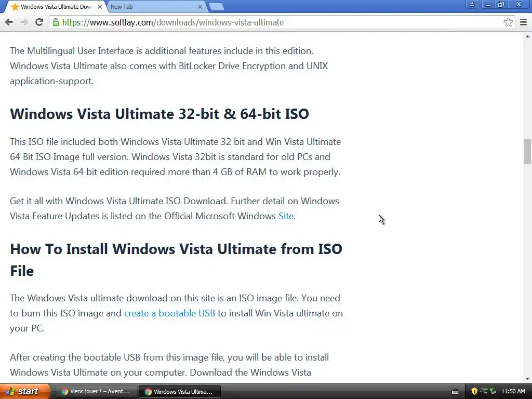This screenshot has width=532, height=399.
Task: Click the forward navigation arrow
Action: coord(24,22)
